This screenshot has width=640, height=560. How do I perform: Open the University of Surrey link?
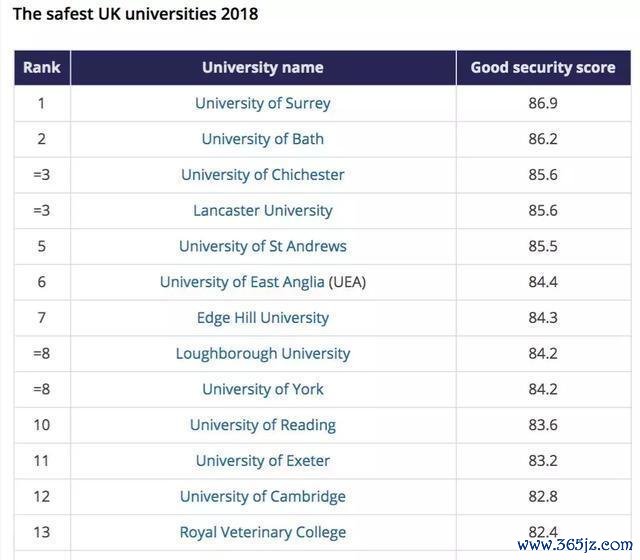click(262, 103)
